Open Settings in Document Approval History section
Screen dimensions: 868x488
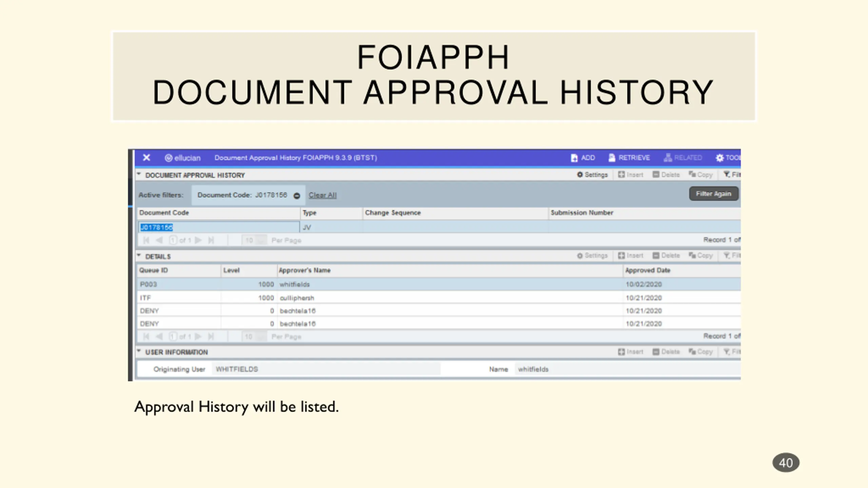point(592,175)
